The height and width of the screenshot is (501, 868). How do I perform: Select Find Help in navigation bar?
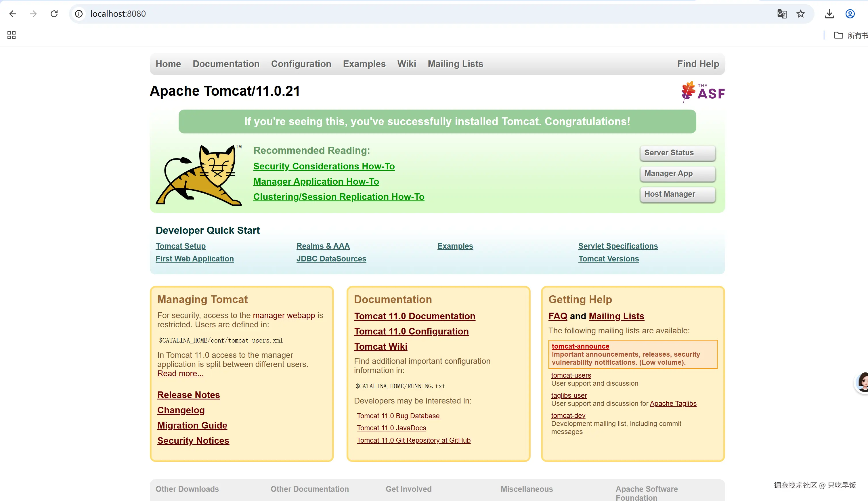point(698,64)
